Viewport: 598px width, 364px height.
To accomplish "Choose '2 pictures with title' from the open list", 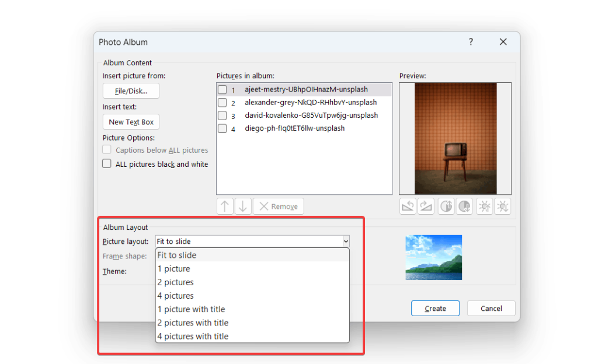I will tap(193, 323).
